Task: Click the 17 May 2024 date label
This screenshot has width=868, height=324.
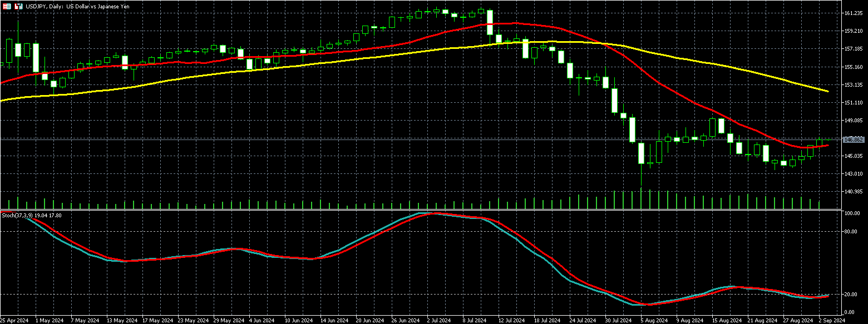Action: coord(157,321)
